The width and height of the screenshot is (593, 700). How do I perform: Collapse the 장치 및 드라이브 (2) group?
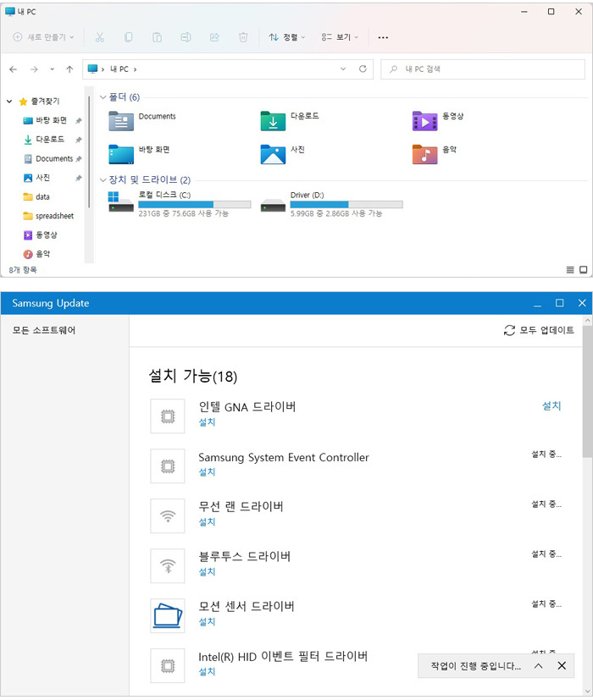103,180
